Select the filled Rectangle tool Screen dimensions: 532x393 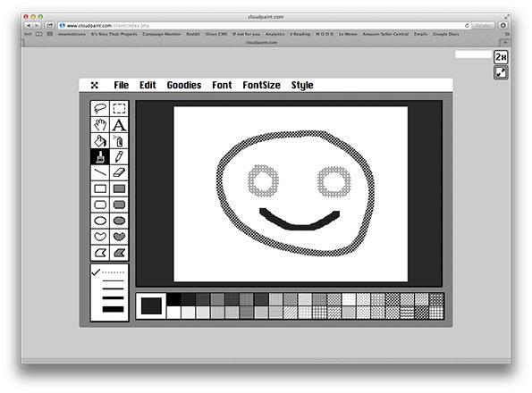pyautogui.click(x=119, y=188)
